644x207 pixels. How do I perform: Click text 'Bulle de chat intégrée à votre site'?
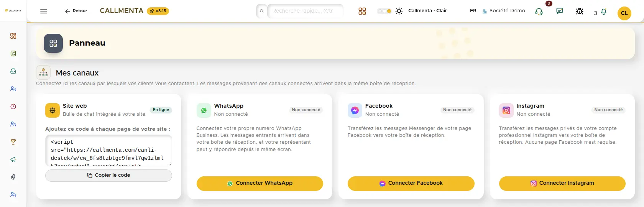pyautogui.click(x=104, y=114)
